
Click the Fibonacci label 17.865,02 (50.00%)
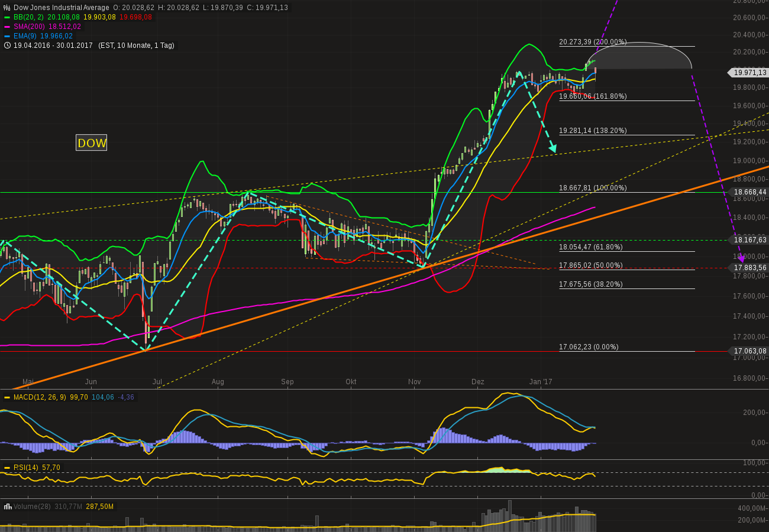(x=591, y=265)
